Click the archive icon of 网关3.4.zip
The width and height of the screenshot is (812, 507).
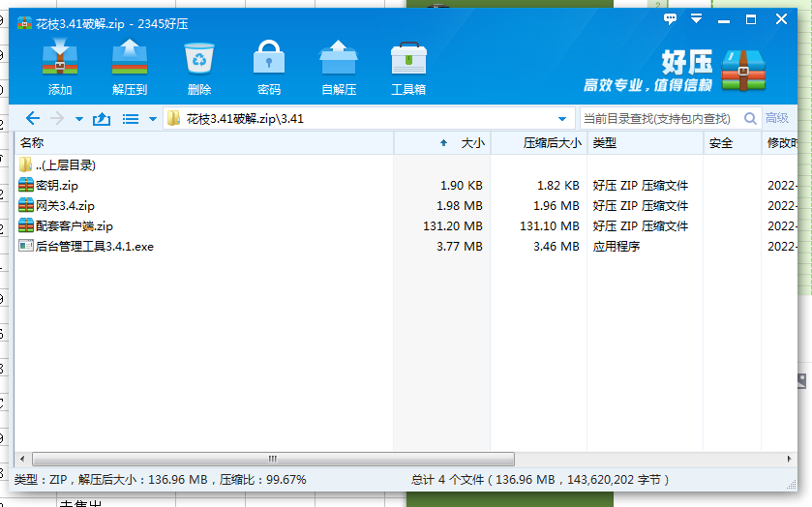pos(26,205)
